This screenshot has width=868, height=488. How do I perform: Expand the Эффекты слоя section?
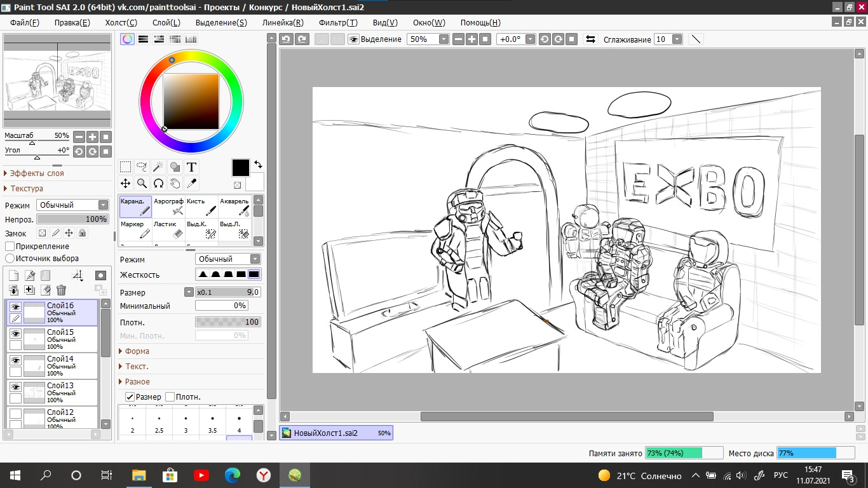tap(37, 173)
